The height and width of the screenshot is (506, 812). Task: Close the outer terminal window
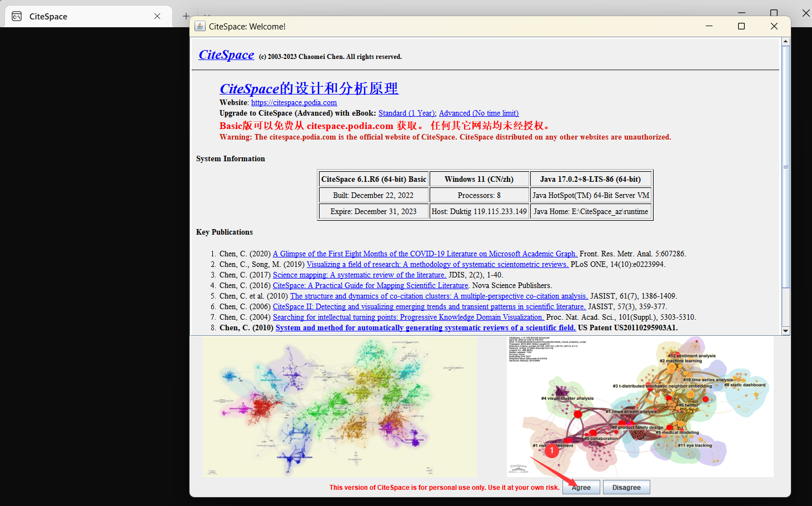805,13
